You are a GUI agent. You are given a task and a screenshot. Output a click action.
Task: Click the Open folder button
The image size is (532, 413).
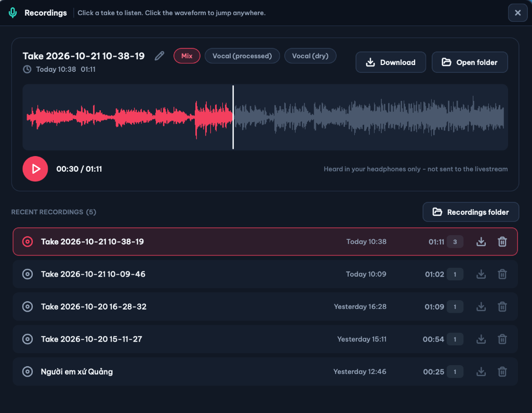coord(470,62)
